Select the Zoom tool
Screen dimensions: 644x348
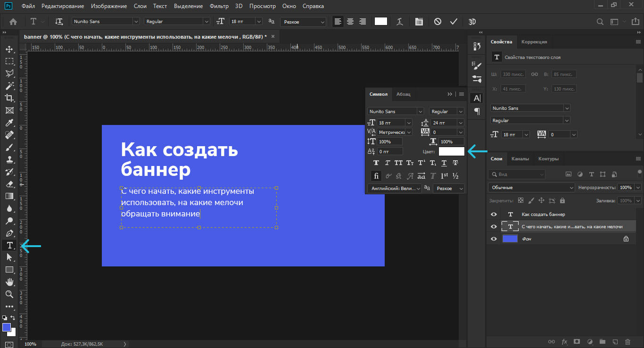click(x=9, y=294)
